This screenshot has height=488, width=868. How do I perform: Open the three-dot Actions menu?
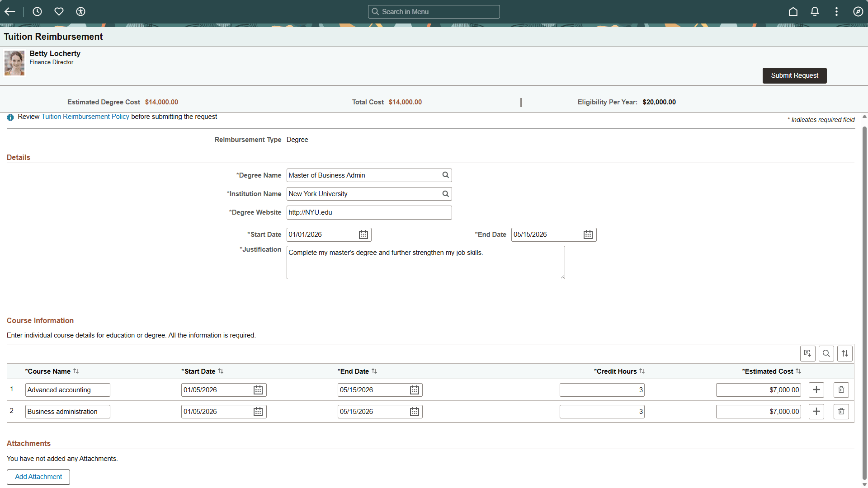[x=837, y=11]
